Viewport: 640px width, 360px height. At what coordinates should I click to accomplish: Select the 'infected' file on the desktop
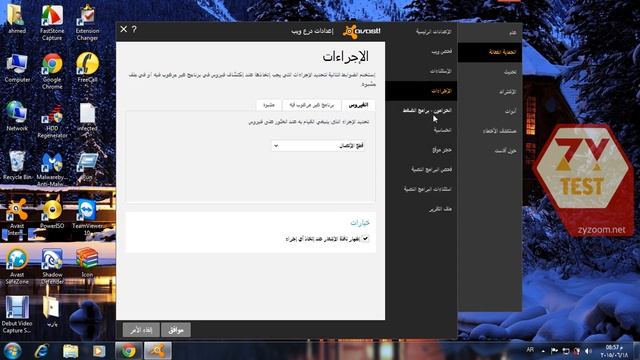coord(87,117)
